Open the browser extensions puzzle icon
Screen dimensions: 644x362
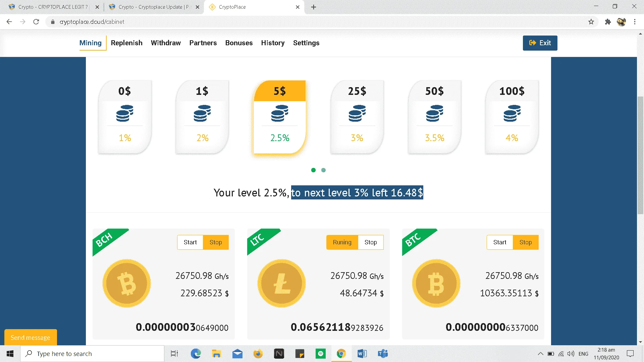[x=608, y=22]
